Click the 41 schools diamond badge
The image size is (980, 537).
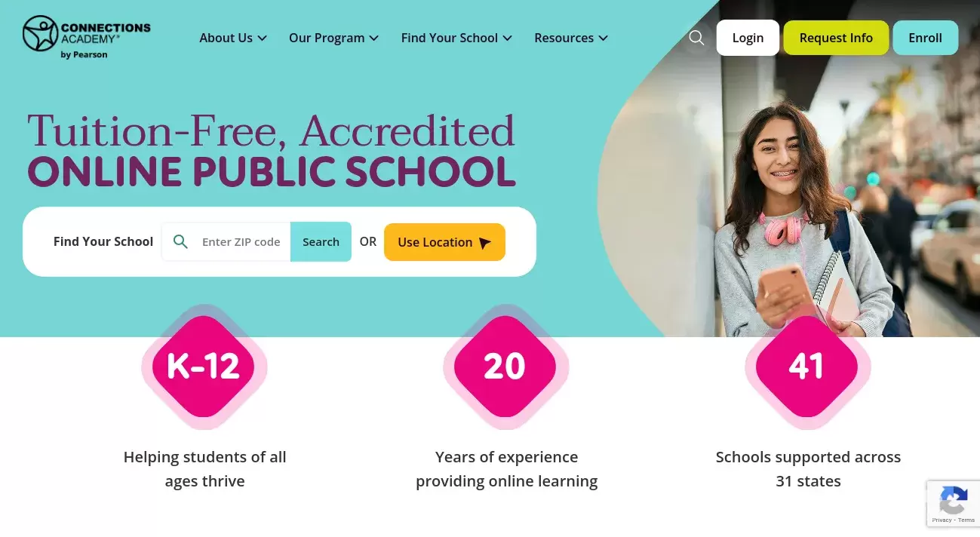(806, 367)
